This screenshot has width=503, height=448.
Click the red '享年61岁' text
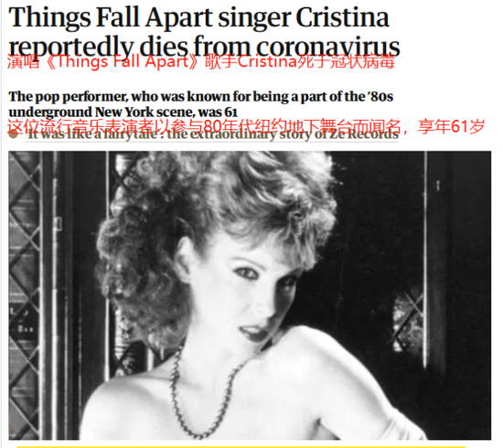[x=451, y=127]
